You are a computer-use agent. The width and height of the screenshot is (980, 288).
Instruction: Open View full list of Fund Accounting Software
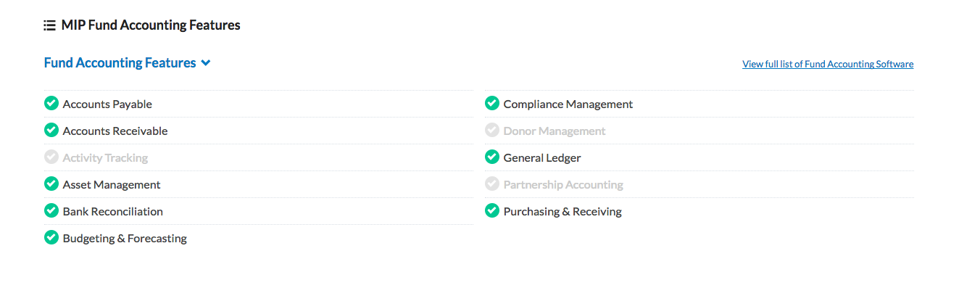click(828, 64)
